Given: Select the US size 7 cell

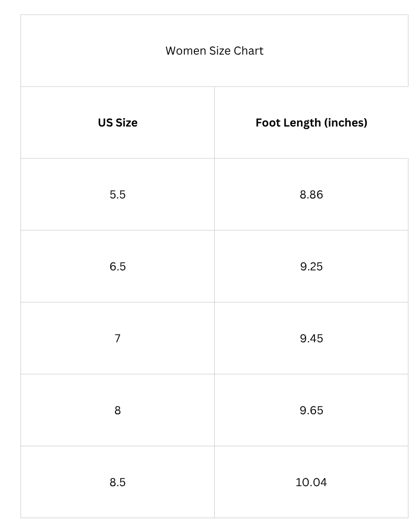Looking at the screenshot, I should 118,339.
